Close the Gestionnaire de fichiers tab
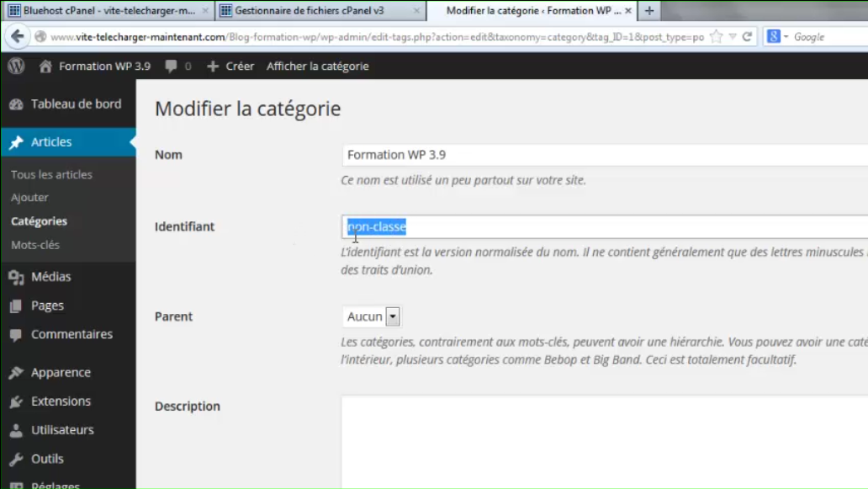Image resolution: width=868 pixels, height=489 pixels. tap(416, 11)
